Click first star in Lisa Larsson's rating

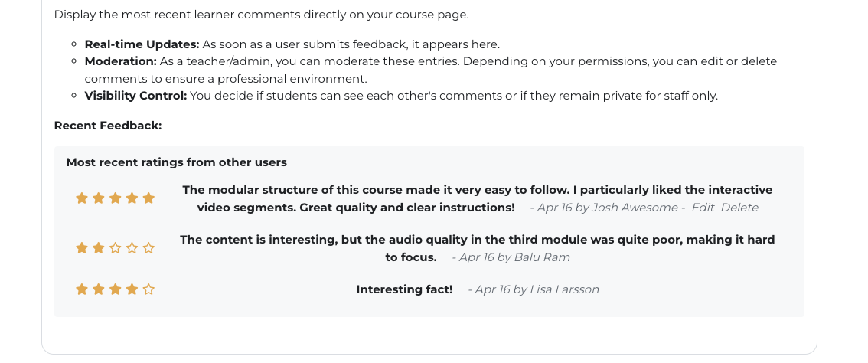tap(82, 289)
